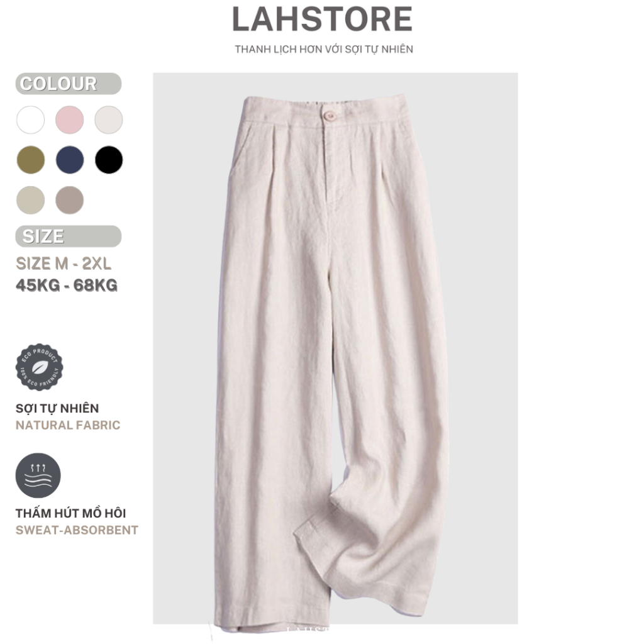
Task: Select the black colour swatch
Action: (108, 160)
